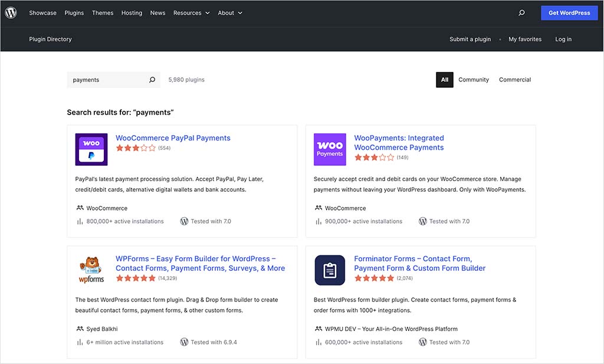The height and width of the screenshot is (364, 604).
Task: Click the star rating for WooCommerce PayPal Payments
Action: (136, 148)
